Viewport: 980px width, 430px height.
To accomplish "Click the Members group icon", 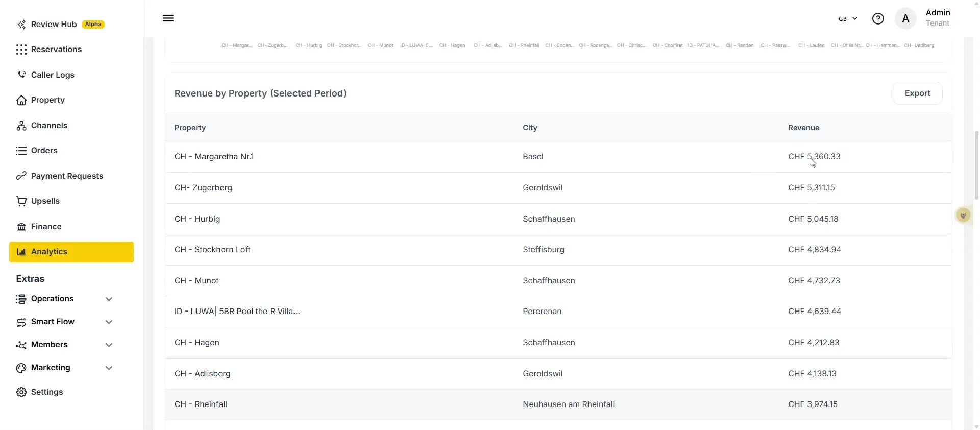I will pyautogui.click(x=21, y=345).
